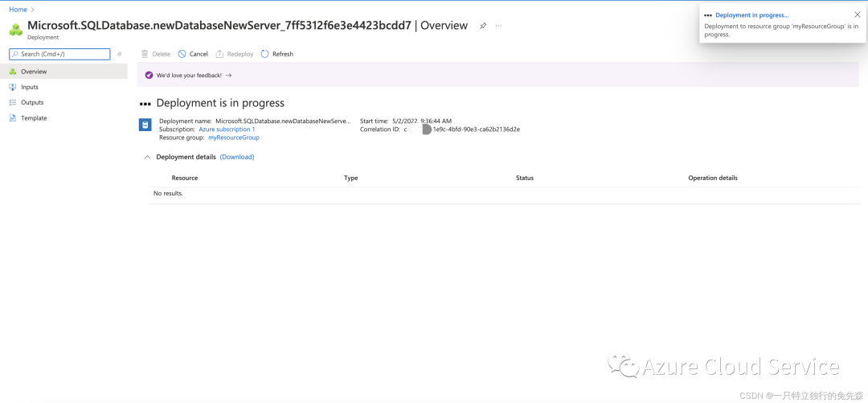Close the Deployment in progress notification
This screenshot has height=403, width=868.
pyautogui.click(x=858, y=14)
